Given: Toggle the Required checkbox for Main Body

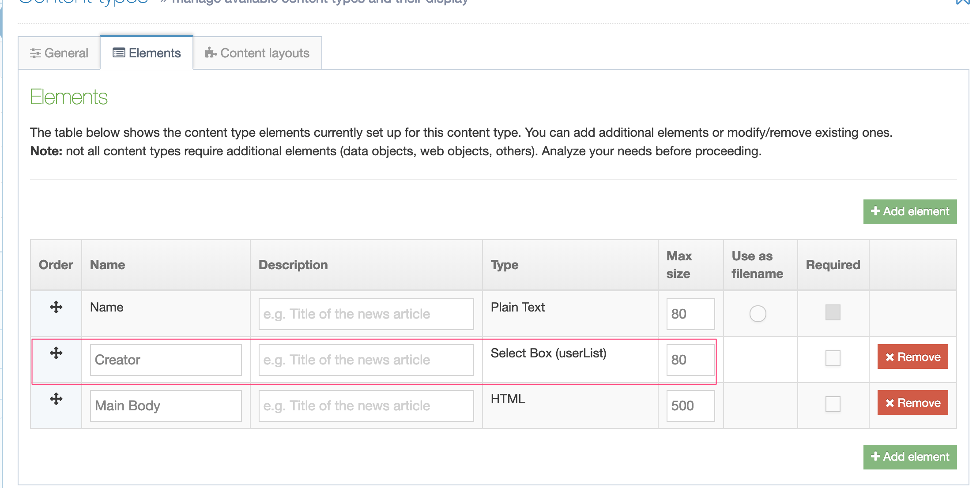Looking at the screenshot, I should click(833, 404).
